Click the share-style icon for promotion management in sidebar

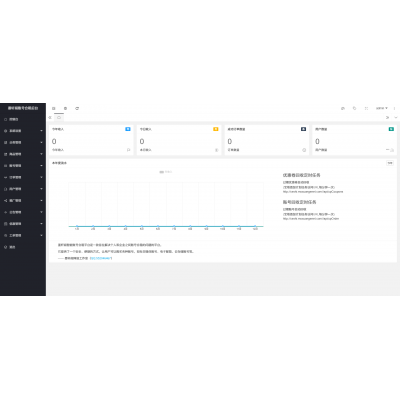(x=5, y=200)
